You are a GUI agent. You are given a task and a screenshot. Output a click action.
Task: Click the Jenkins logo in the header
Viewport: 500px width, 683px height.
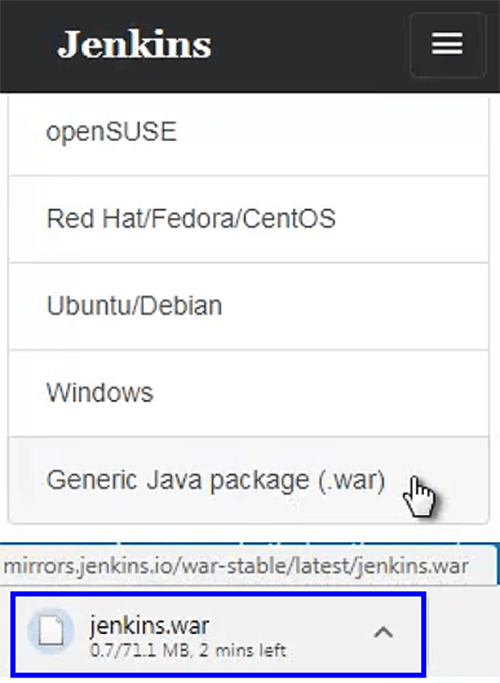pos(134,44)
